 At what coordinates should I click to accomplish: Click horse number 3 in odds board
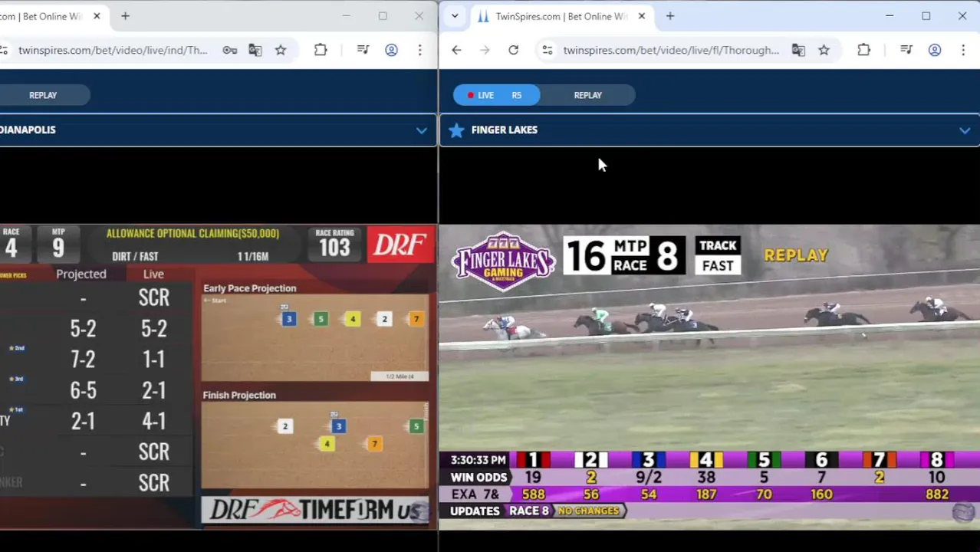648,460
